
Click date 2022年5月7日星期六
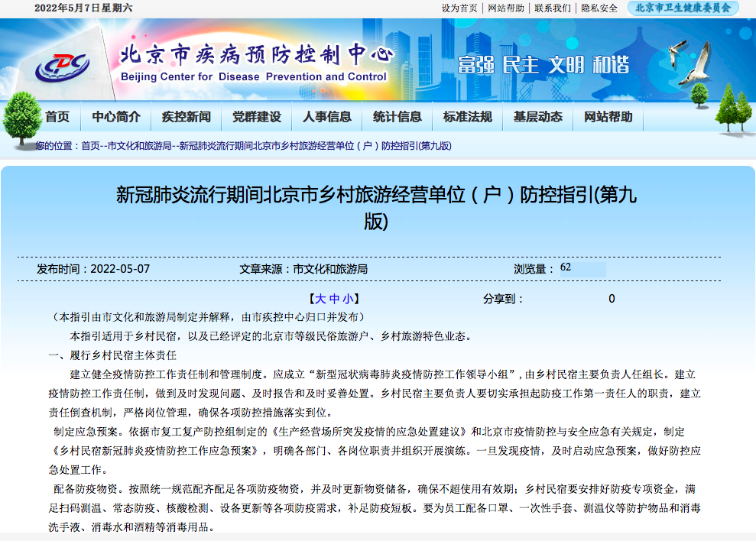[83, 8]
